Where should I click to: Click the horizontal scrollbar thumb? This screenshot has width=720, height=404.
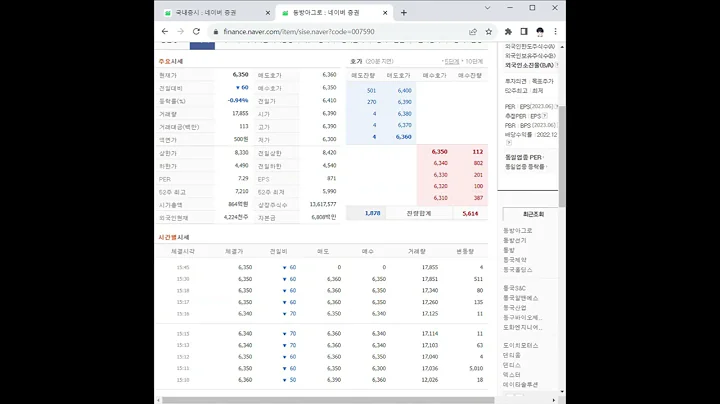point(328,400)
